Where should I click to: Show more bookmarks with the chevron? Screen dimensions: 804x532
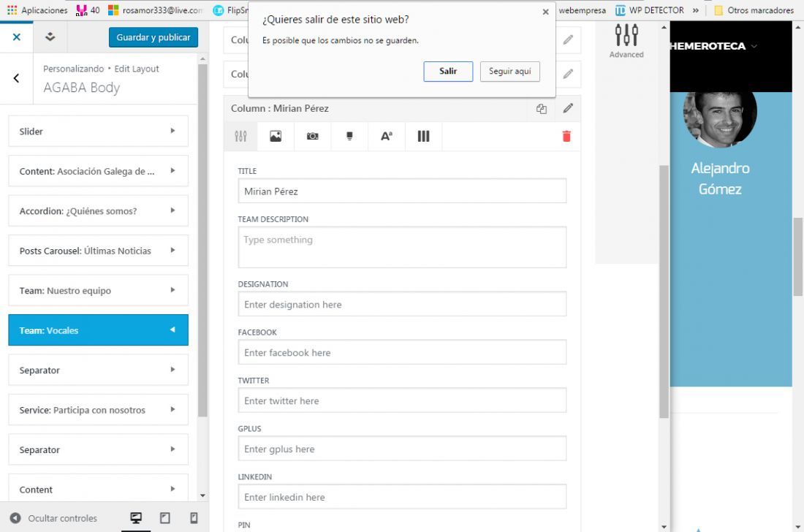[696, 10]
